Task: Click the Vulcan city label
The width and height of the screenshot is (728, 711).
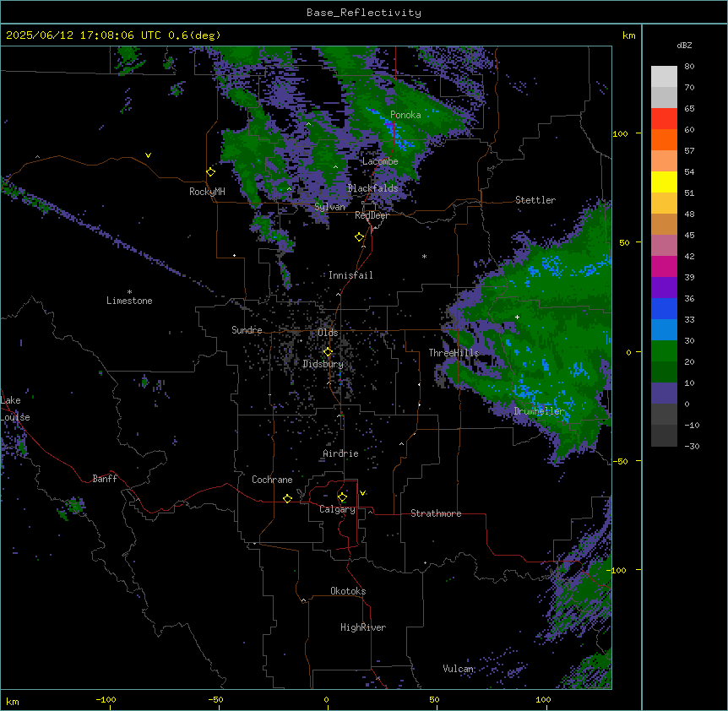Action: [x=459, y=669]
